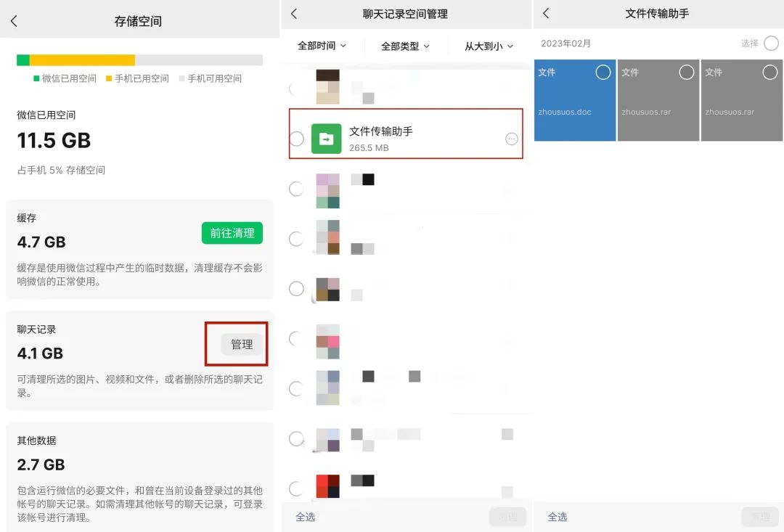
Task: Select the 文件传输助手 radio circle
Action: (x=296, y=139)
